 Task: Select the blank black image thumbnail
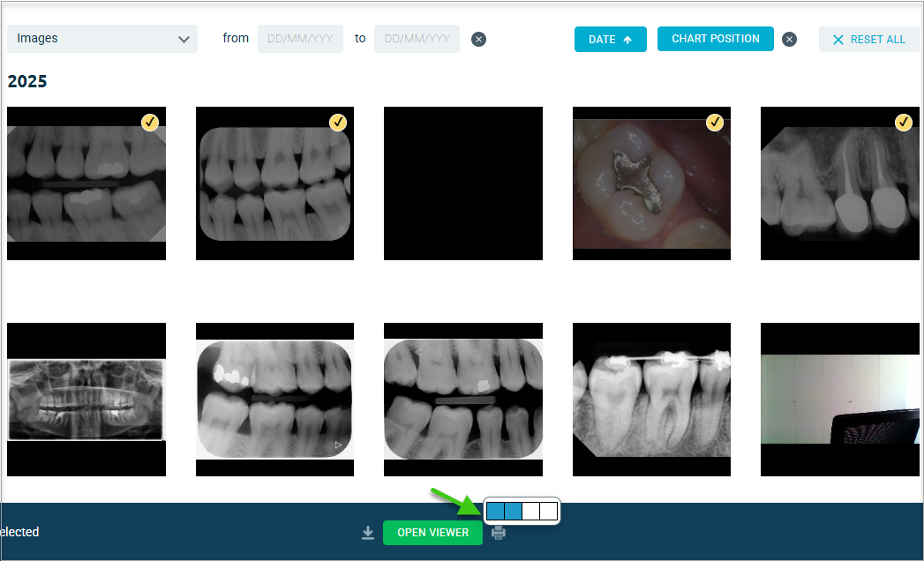463,183
